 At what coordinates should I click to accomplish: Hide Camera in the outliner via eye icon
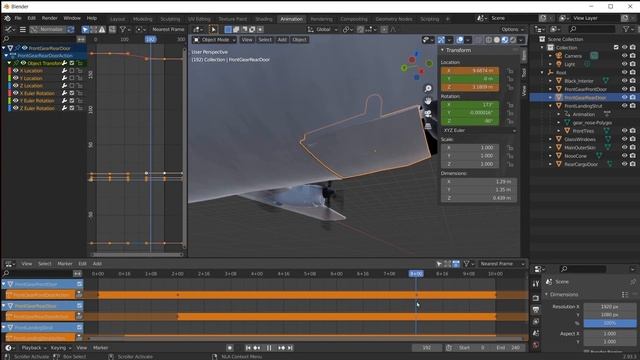[624, 56]
